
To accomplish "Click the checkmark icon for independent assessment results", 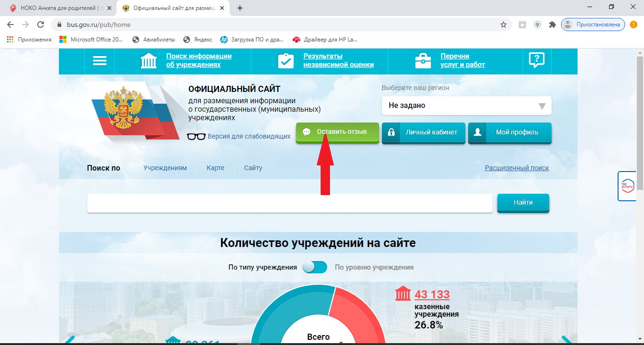I will click(x=286, y=61).
